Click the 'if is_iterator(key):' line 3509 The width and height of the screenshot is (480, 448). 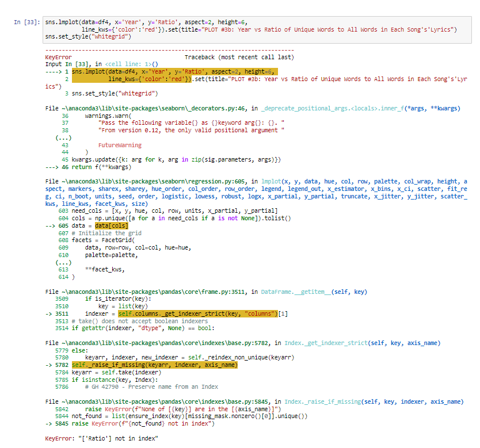[x=118, y=299]
